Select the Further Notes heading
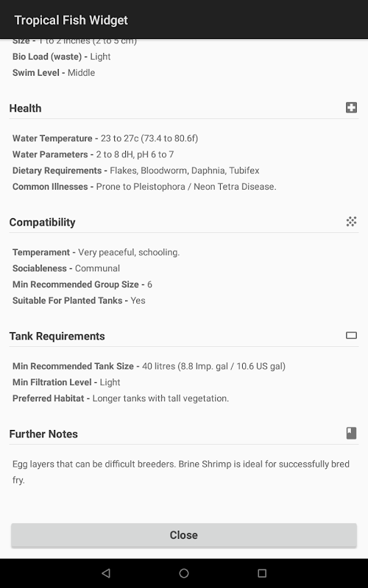 click(x=43, y=434)
